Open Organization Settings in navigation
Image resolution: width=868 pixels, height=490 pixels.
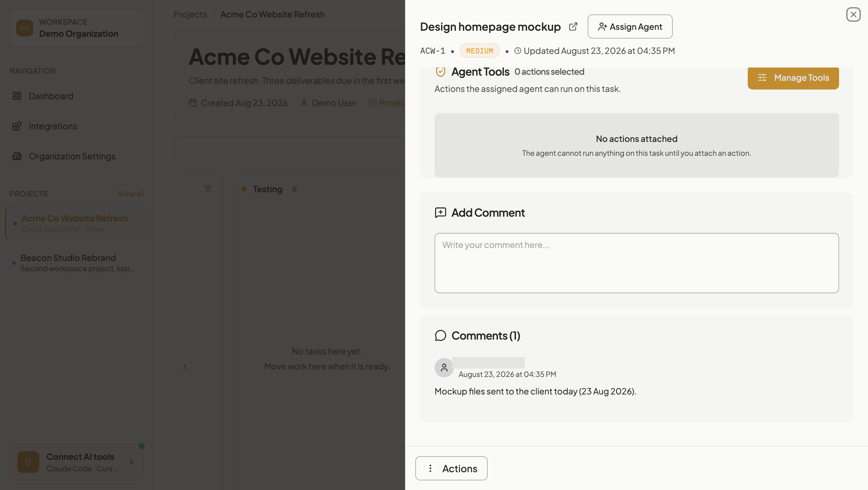pyautogui.click(x=77, y=156)
